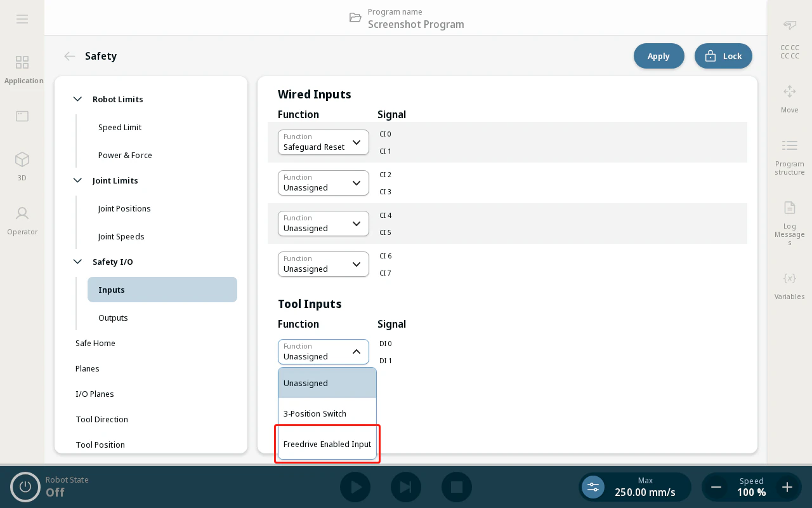Open the Application grid icon

[x=22, y=62]
